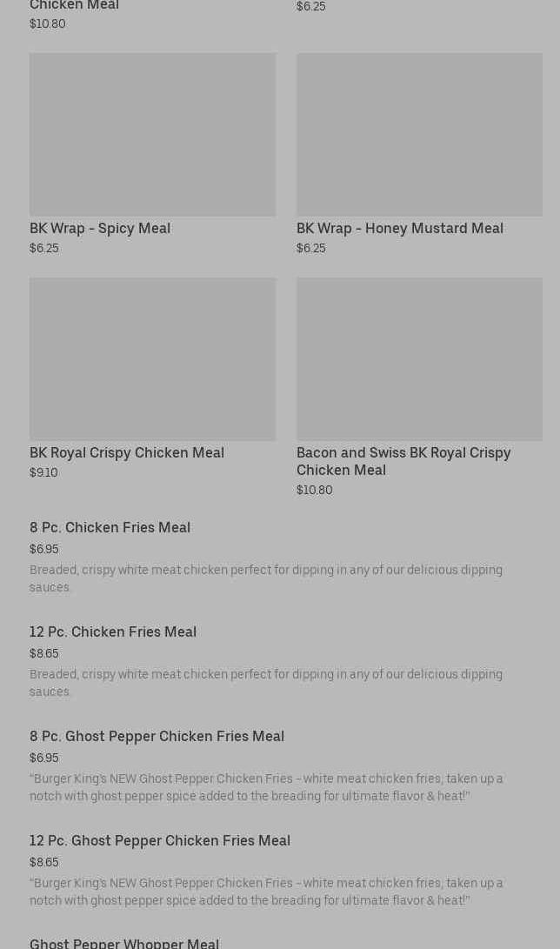Open BK Wrap - Honey Mustard Meal image

pyautogui.click(x=419, y=134)
